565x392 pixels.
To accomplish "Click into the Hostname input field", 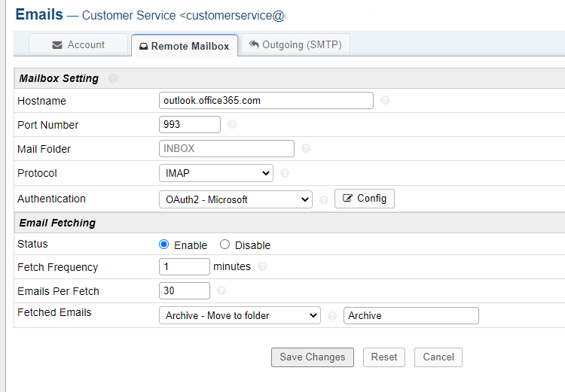I will (x=267, y=100).
